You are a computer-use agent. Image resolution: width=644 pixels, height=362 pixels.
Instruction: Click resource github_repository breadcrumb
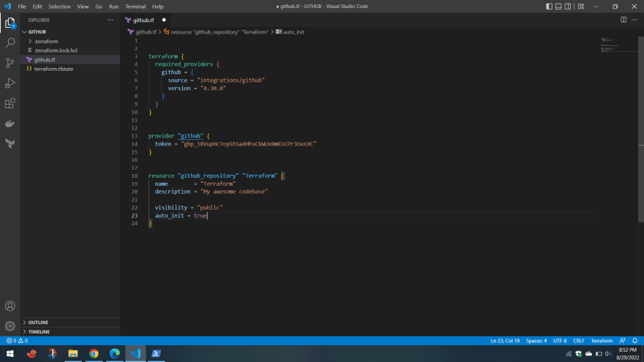216,31
